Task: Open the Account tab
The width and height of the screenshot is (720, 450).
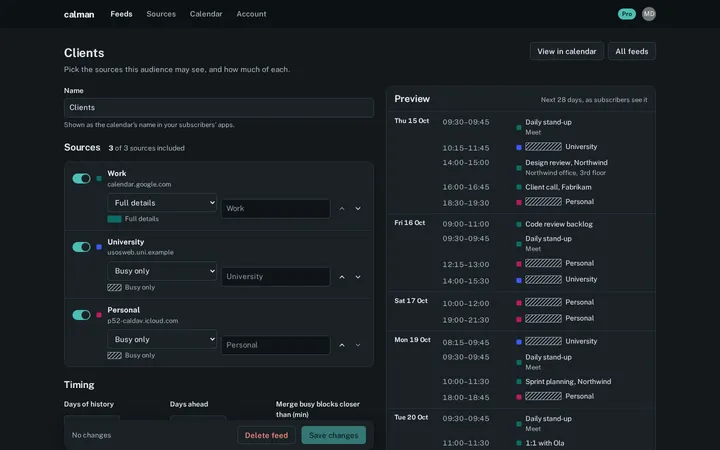Action: (251, 14)
